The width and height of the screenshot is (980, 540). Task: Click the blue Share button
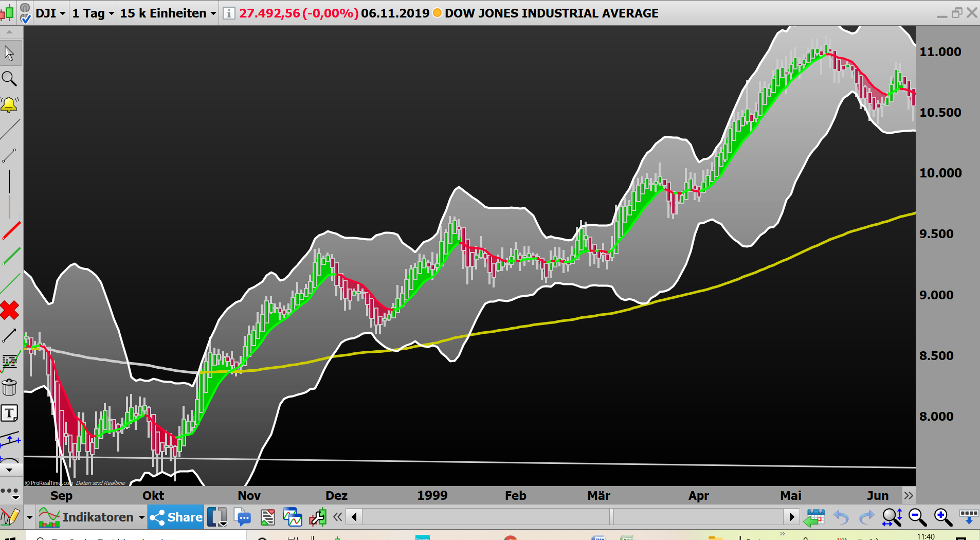pyautogui.click(x=175, y=517)
